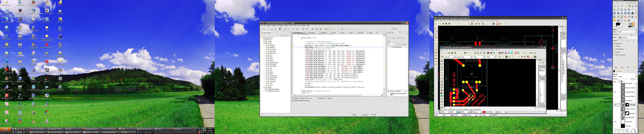Click the Save icon in P-CAD Schematic toolbar

[446, 24]
